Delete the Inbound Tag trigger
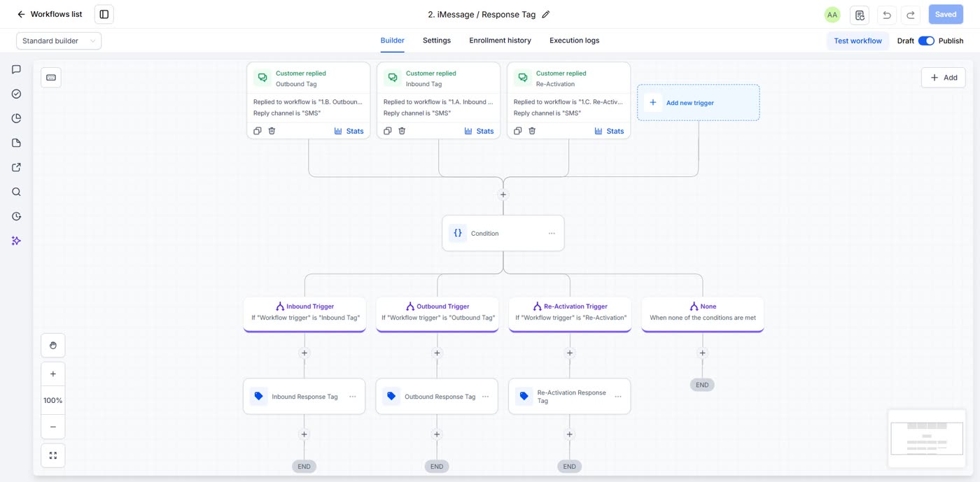 click(402, 131)
